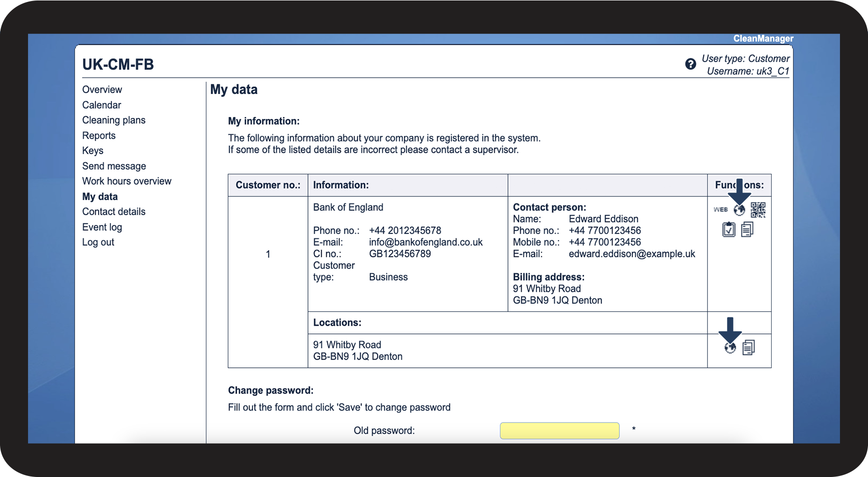Click the WEB icon in Functions column

(720, 210)
